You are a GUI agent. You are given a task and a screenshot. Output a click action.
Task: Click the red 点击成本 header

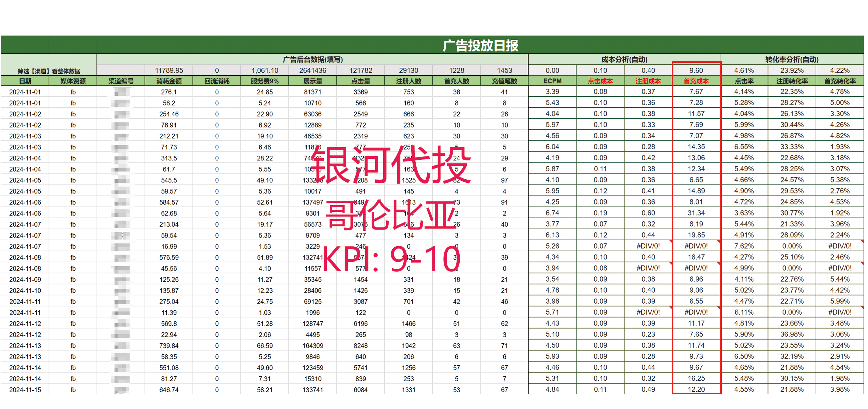[600, 81]
